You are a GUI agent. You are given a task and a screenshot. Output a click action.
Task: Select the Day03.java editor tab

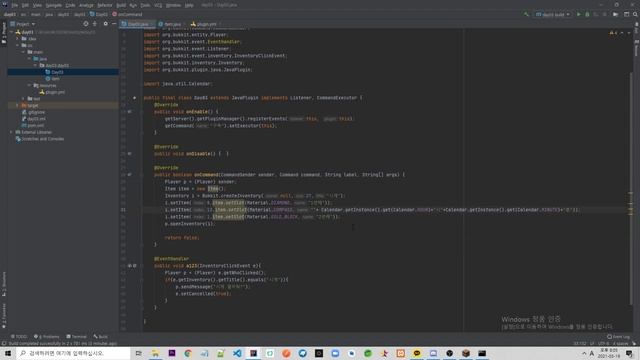pos(138,24)
